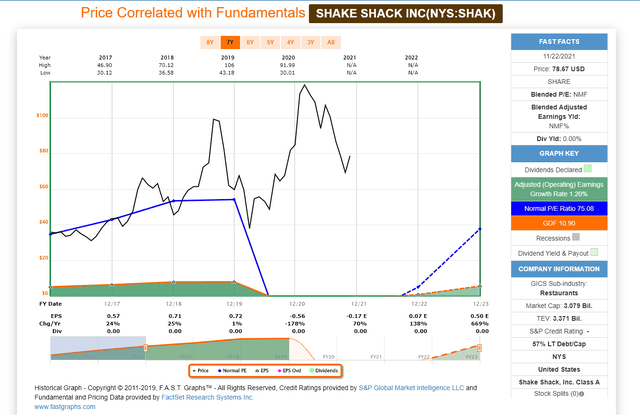Image resolution: width=640 pixels, height=417 pixels.
Task: Click the Dividend Yield & Payout swatch
Action: pyautogui.click(x=594, y=252)
